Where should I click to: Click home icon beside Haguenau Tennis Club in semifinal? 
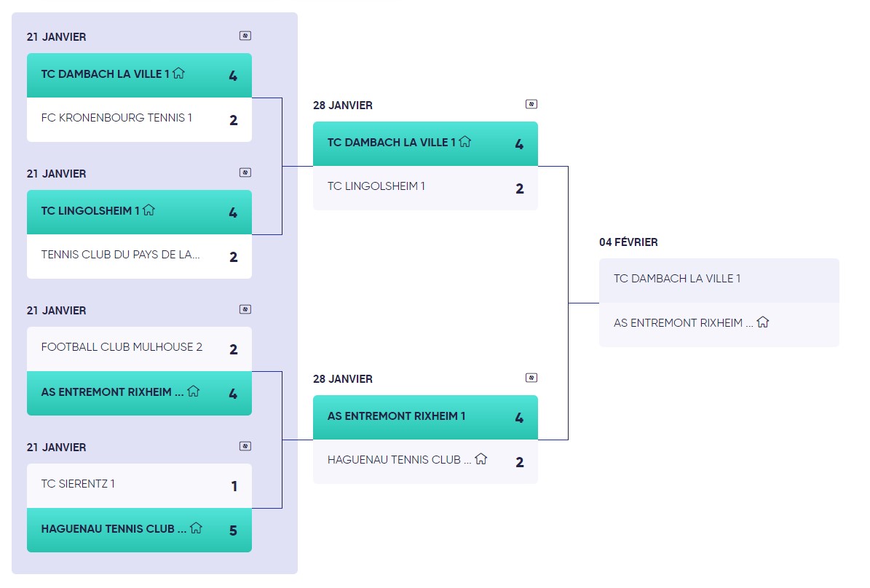pyautogui.click(x=481, y=459)
